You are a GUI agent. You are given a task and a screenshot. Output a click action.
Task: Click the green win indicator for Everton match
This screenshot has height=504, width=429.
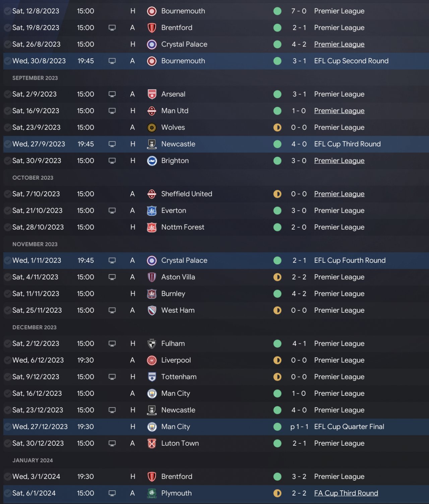(278, 211)
